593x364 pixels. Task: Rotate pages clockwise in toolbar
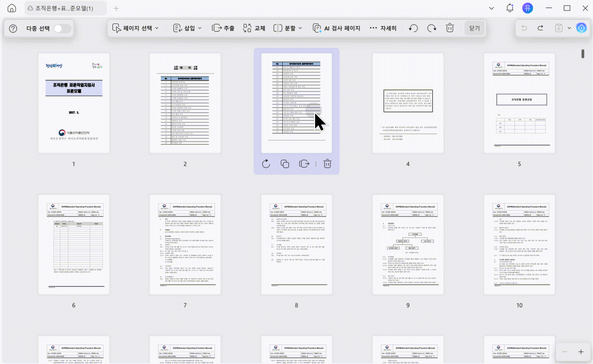(432, 28)
